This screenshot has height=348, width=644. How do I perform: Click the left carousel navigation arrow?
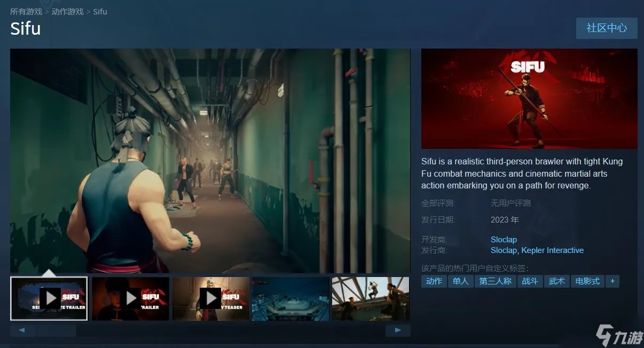22,330
